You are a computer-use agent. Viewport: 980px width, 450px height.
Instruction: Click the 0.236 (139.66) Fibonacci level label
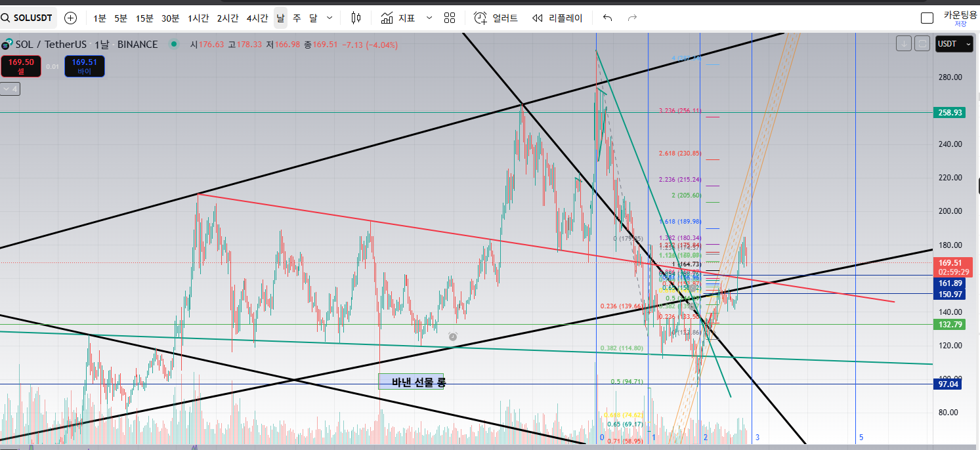coord(621,306)
